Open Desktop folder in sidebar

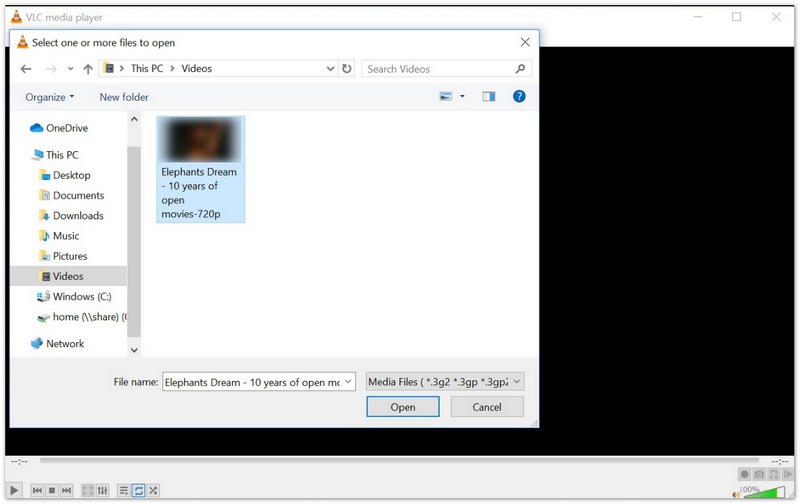point(65,175)
